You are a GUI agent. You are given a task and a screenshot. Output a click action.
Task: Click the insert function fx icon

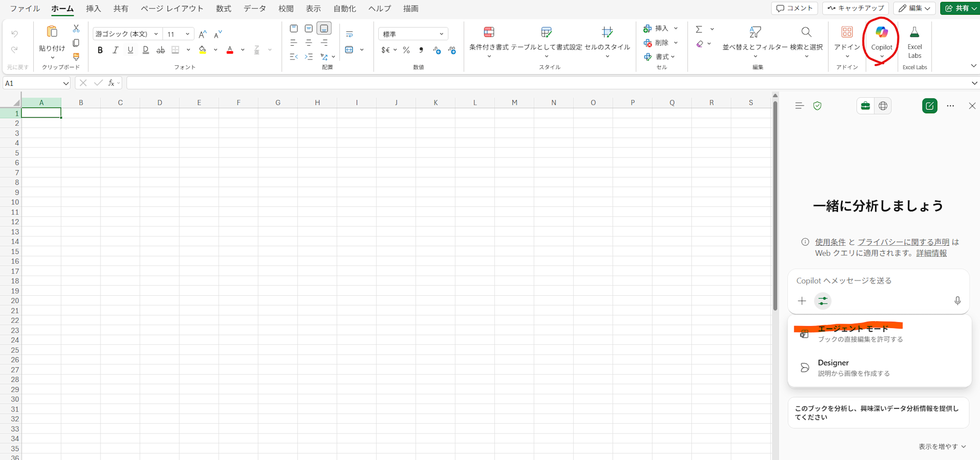pos(111,83)
